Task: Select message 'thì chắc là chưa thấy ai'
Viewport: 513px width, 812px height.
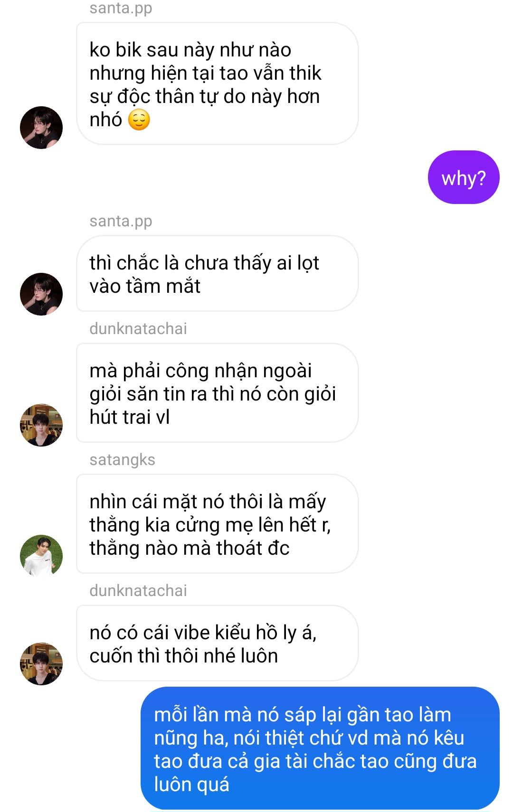Action: click(217, 273)
